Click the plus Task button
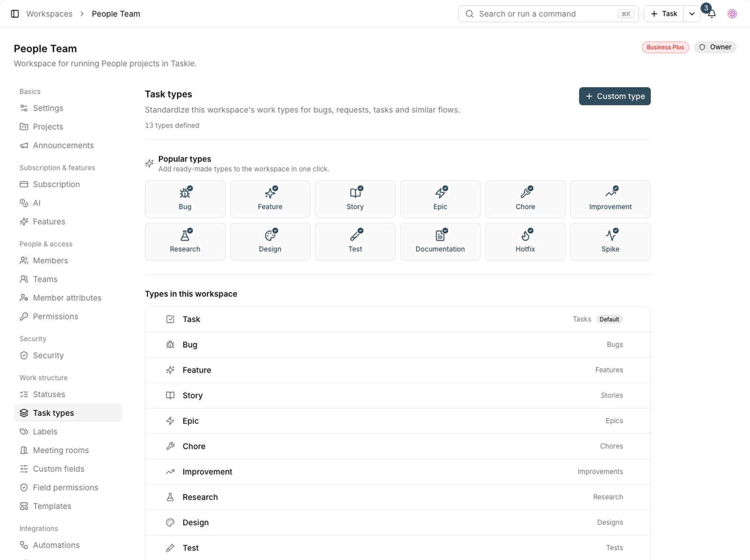 664,14
